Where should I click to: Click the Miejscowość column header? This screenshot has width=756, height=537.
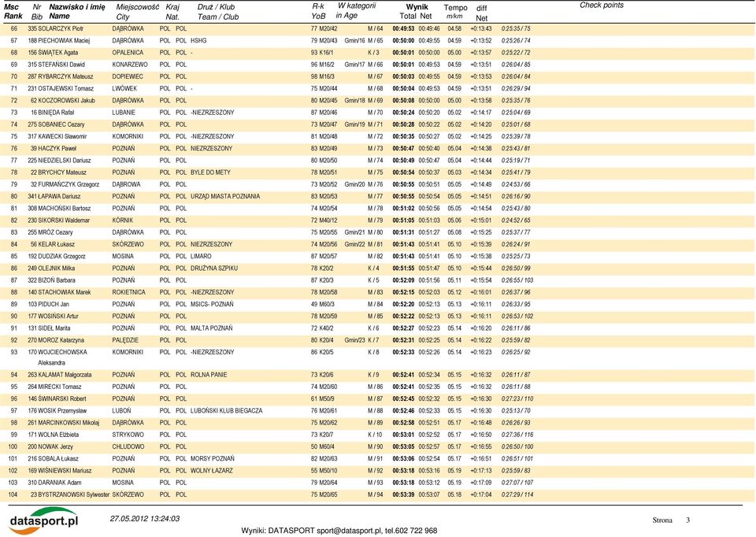[137, 7]
